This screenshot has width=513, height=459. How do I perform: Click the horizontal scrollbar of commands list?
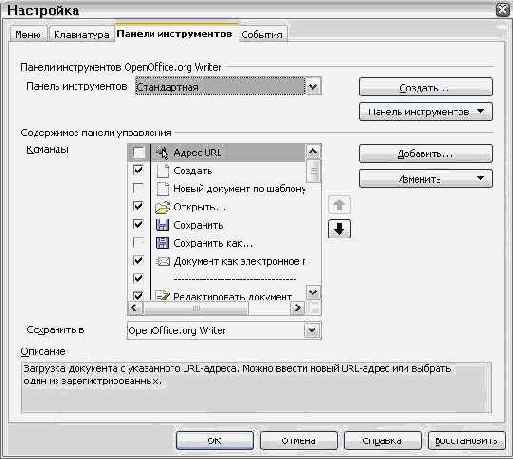coord(216,308)
